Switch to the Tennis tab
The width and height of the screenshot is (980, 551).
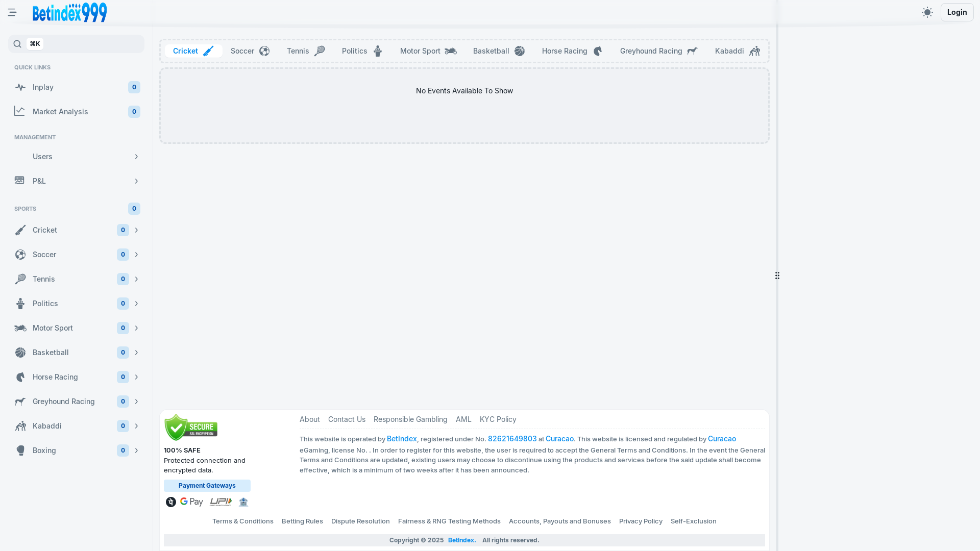click(306, 51)
